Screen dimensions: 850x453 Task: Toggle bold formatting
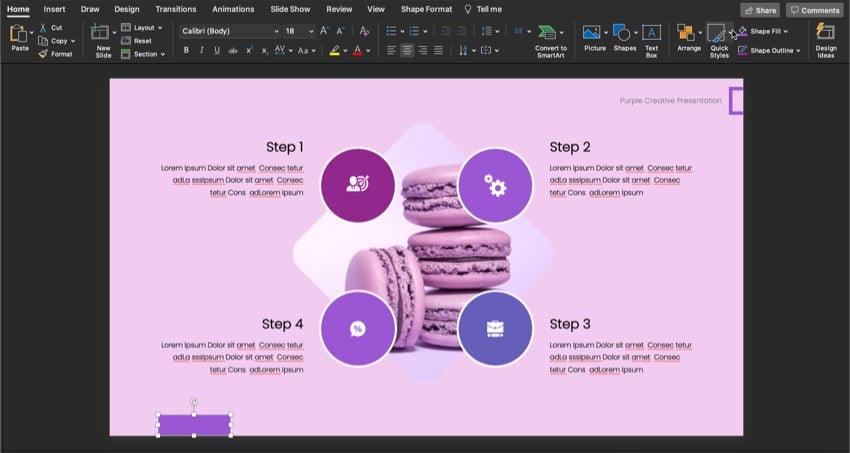pyautogui.click(x=186, y=50)
